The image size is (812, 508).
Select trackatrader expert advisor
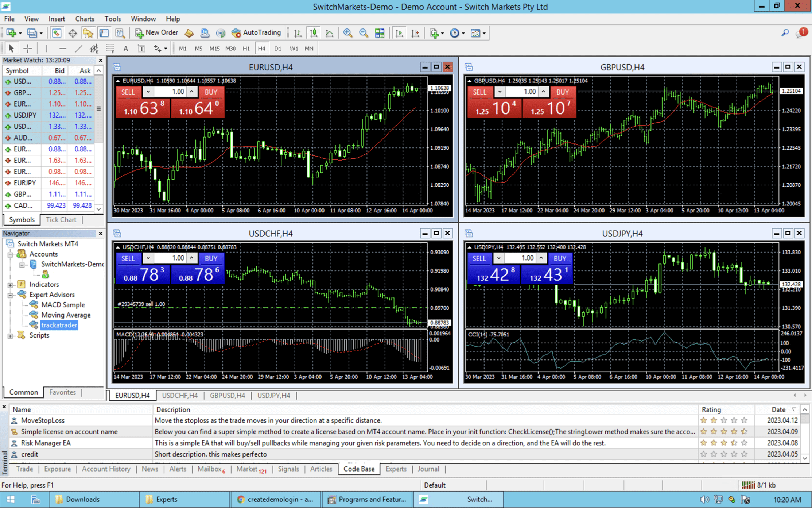click(59, 325)
